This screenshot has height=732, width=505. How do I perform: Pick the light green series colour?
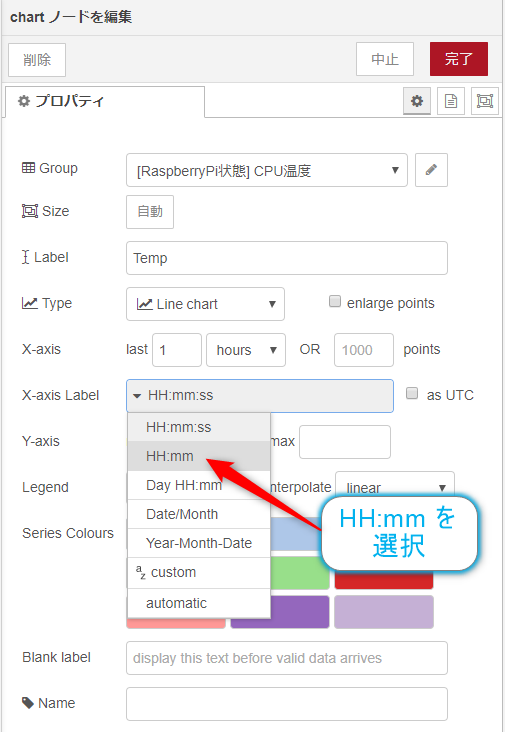[300, 573]
